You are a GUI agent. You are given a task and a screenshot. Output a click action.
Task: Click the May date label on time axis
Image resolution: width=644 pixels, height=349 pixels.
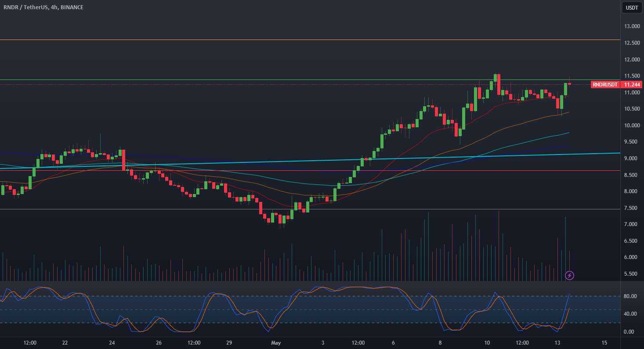click(276, 343)
